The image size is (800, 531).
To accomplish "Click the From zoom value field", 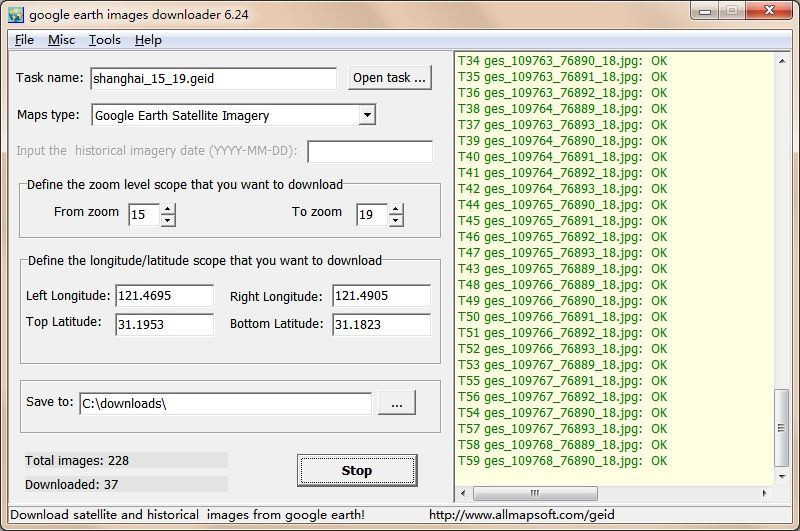I will [x=144, y=214].
